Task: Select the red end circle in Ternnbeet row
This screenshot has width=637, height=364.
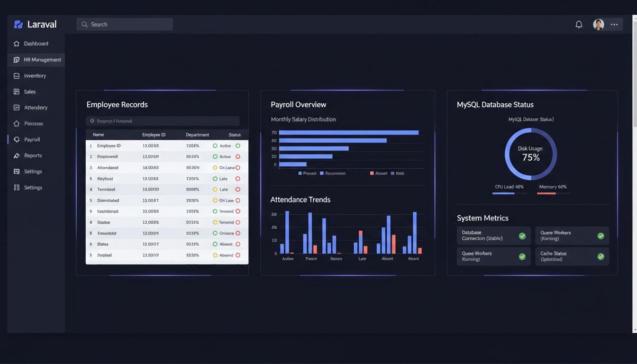Action: (x=238, y=190)
